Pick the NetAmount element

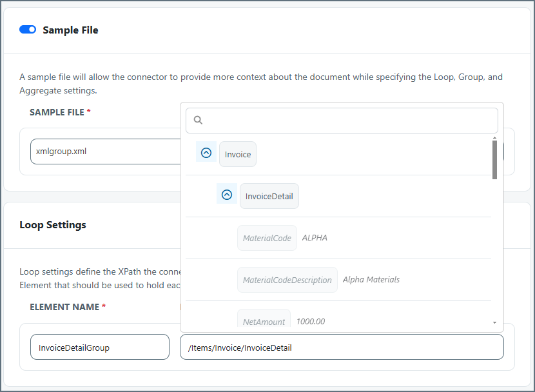coord(264,320)
